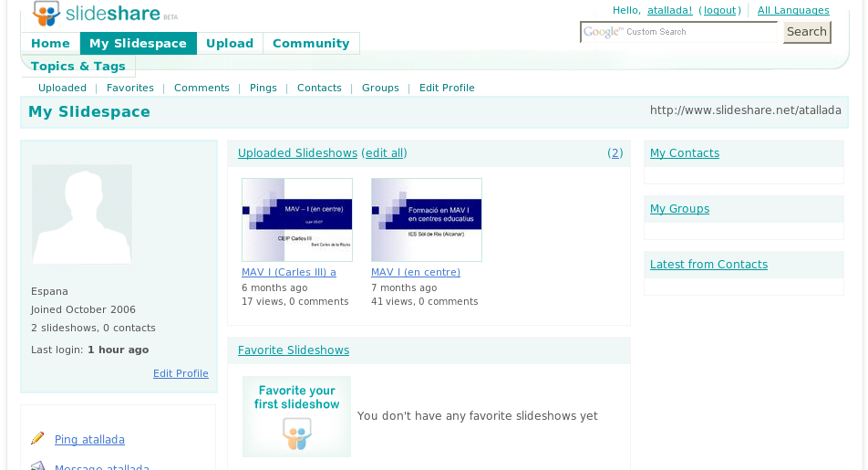The height and width of the screenshot is (470, 868).
Task: Open the Latest from Contacts heading
Action: 708,265
